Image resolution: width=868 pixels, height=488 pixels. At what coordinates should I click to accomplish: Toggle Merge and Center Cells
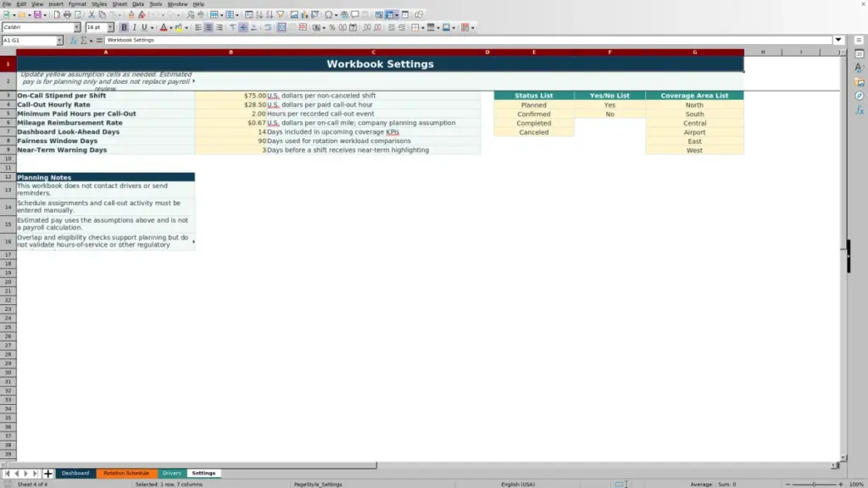(281, 27)
